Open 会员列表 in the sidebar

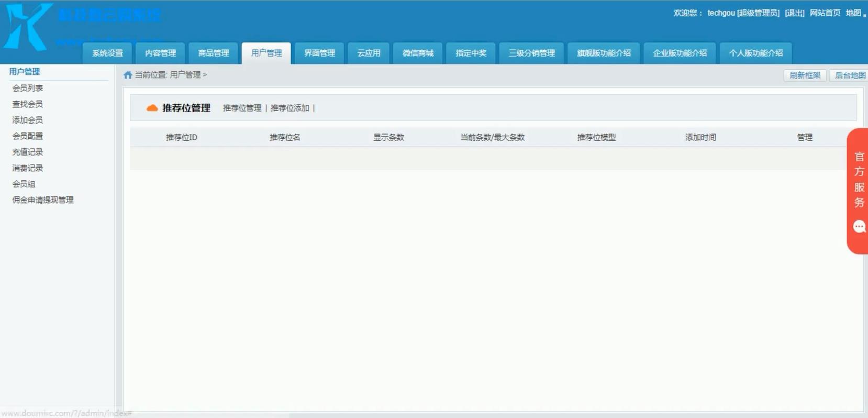click(28, 88)
